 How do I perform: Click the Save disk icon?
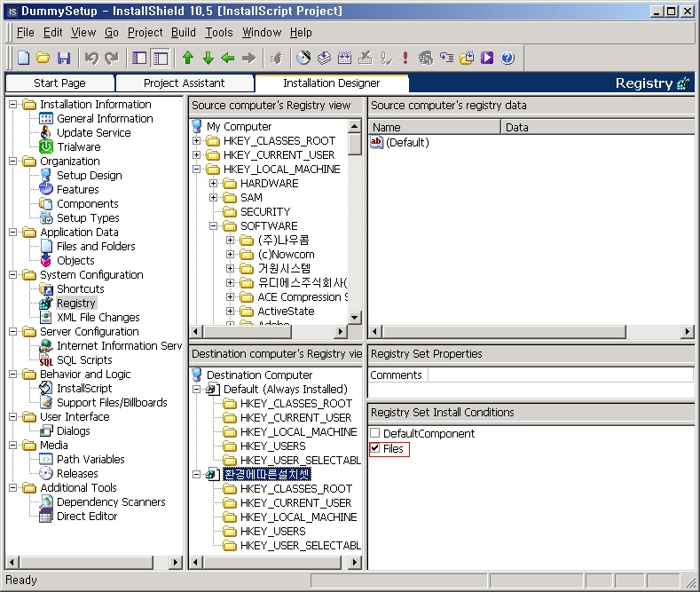coord(64,58)
